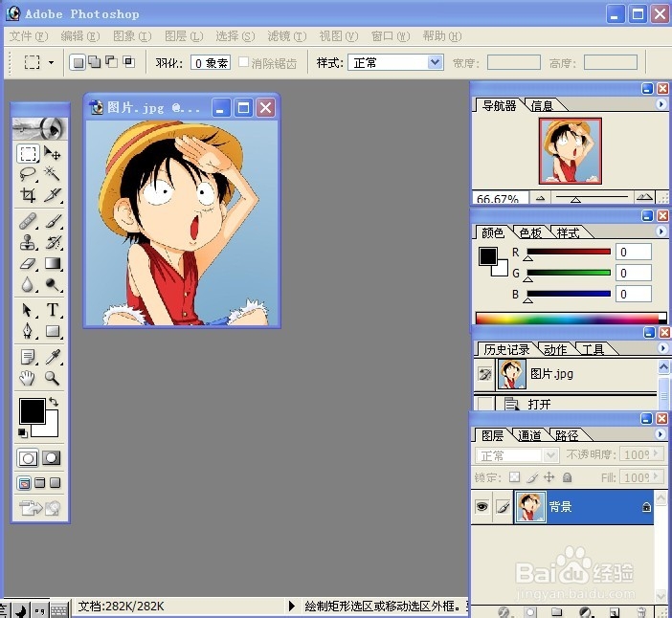
Task: Select the Gradient tool
Action: pos(53,263)
